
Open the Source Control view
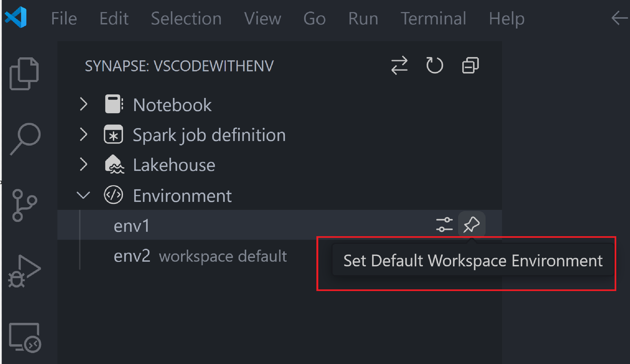click(x=24, y=205)
